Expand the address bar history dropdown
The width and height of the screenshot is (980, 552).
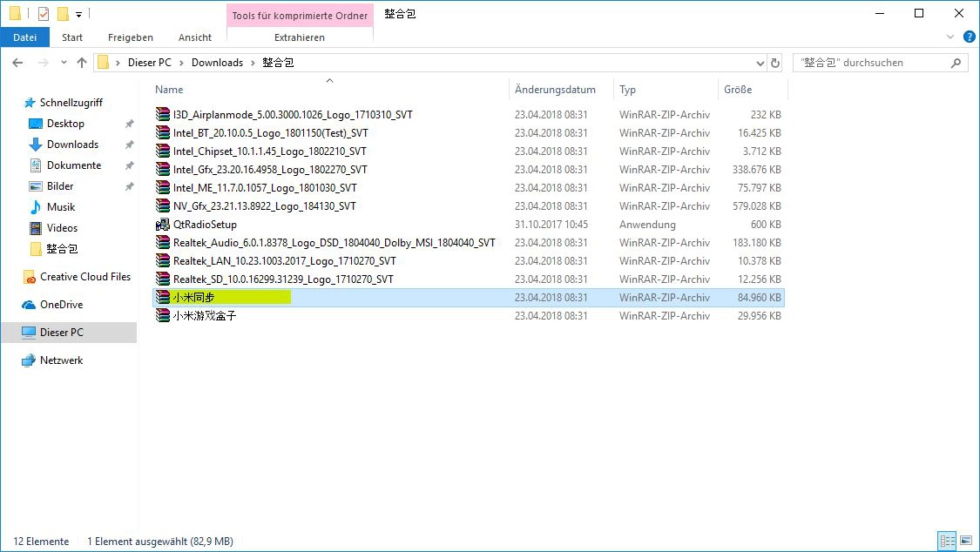pos(760,63)
